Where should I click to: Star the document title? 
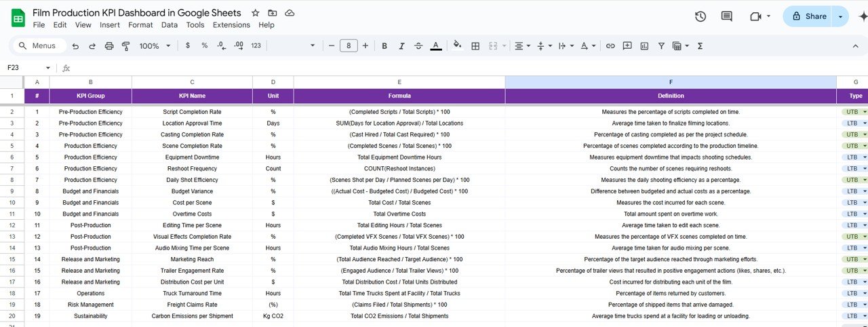(x=255, y=14)
